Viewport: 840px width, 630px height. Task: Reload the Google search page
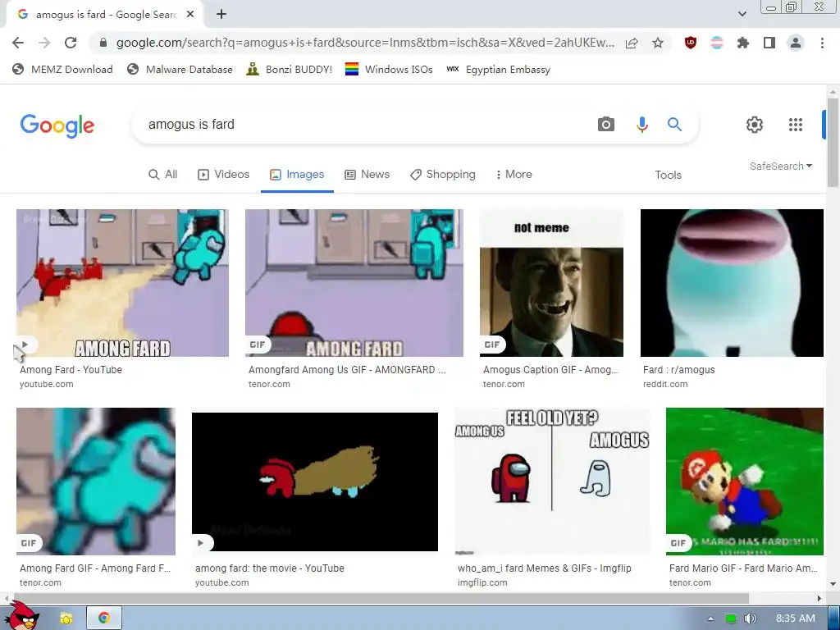tap(71, 43)
